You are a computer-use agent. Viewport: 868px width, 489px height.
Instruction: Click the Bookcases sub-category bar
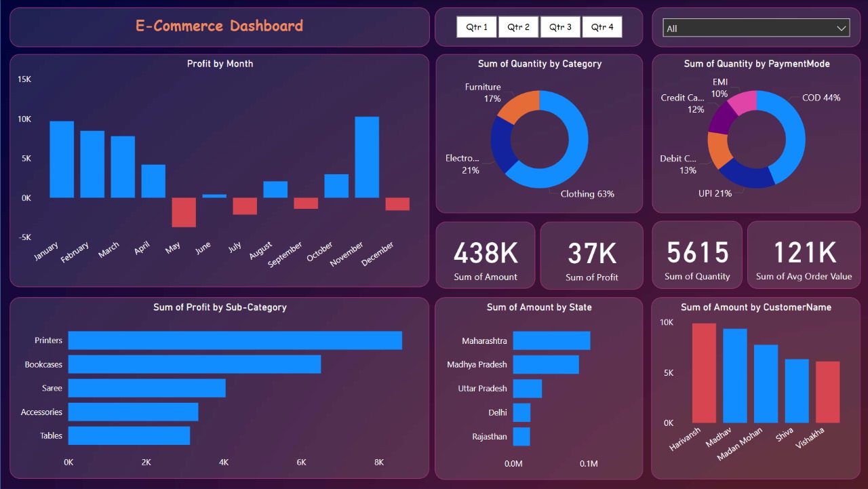point(195,364)
